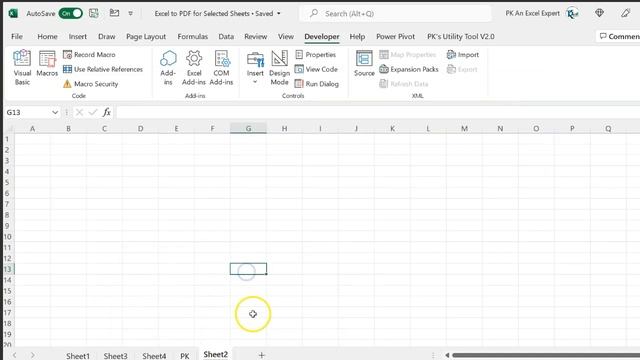Open the Visual Basic editor
640x360 pixels.
click(22, 68)
